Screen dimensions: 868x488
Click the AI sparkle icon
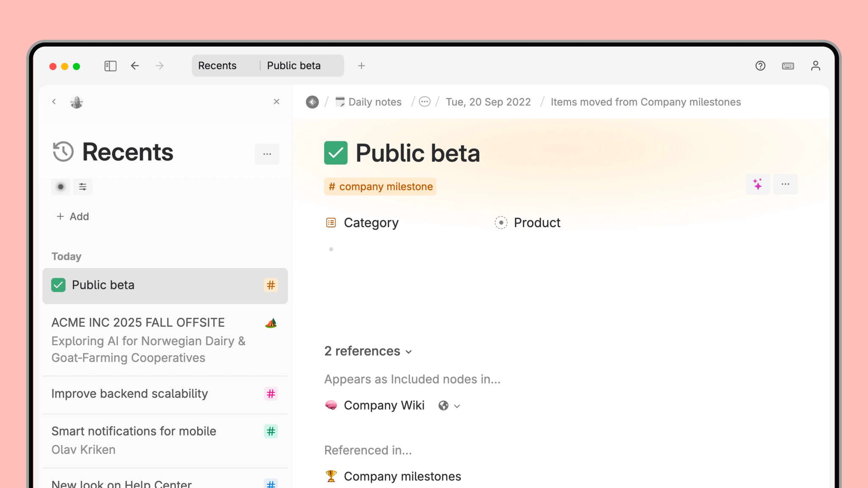tap(758, 184)
